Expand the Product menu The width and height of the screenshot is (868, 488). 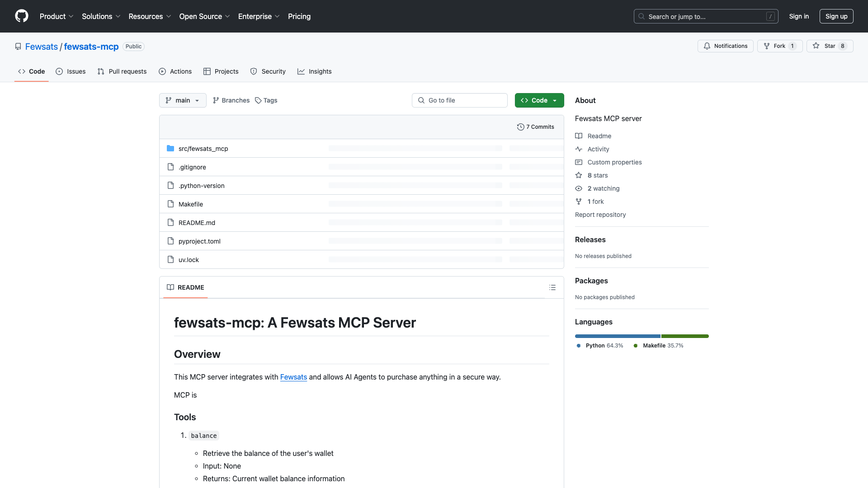(x=56, y=16)
